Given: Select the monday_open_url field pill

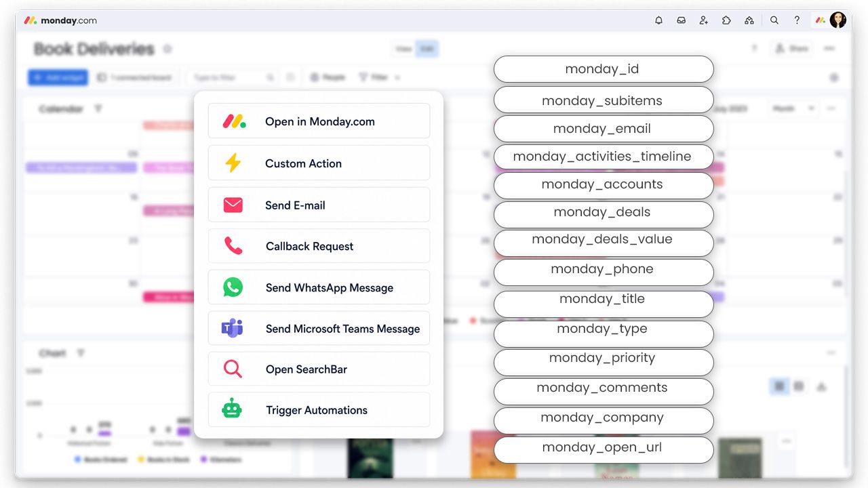Looking at the screenshot, I should (x=604, y=449).
